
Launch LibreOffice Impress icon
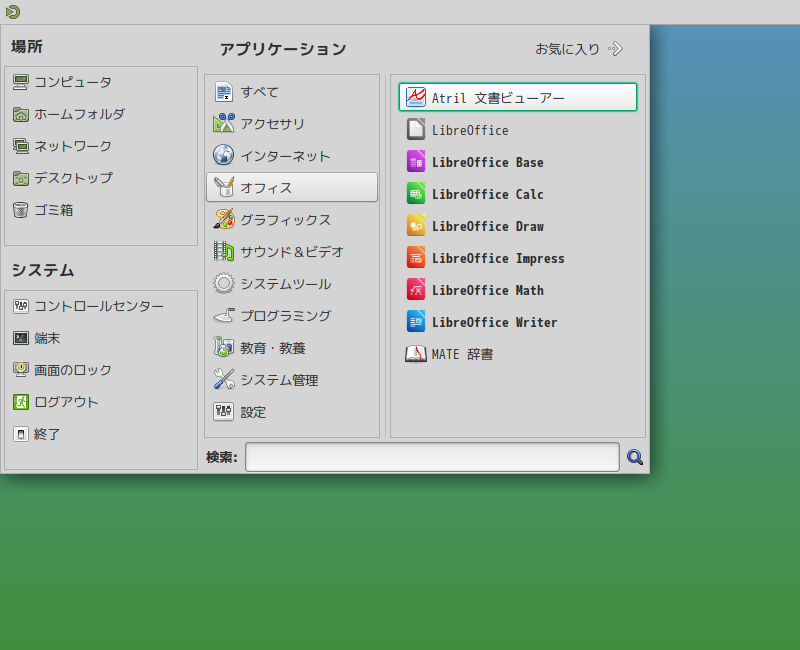click(416, 257)
